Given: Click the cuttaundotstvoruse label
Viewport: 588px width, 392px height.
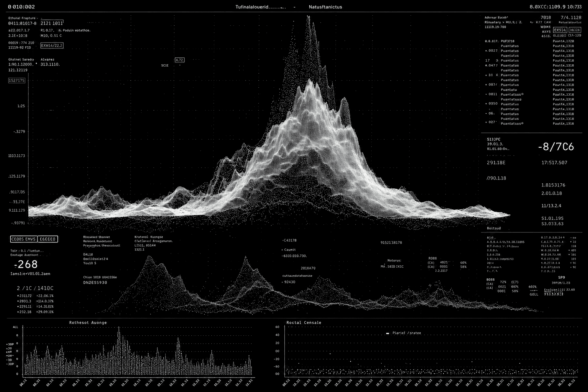Looking at the screenshot, I should (x=297, y=276).
